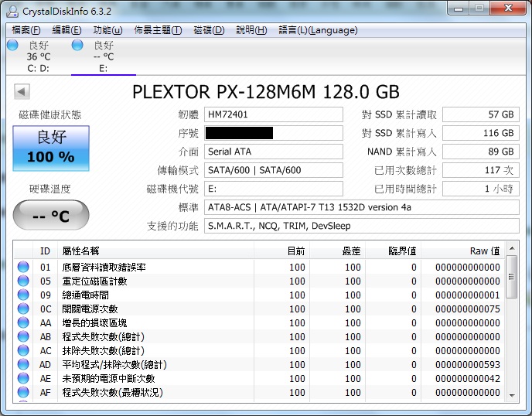Click the ID column header

[45, 251]
